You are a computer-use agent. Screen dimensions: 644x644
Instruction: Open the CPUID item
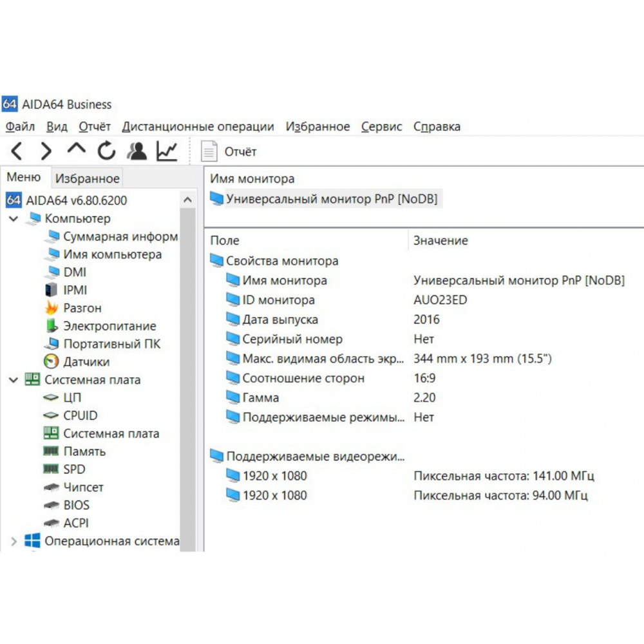point(70,415)
